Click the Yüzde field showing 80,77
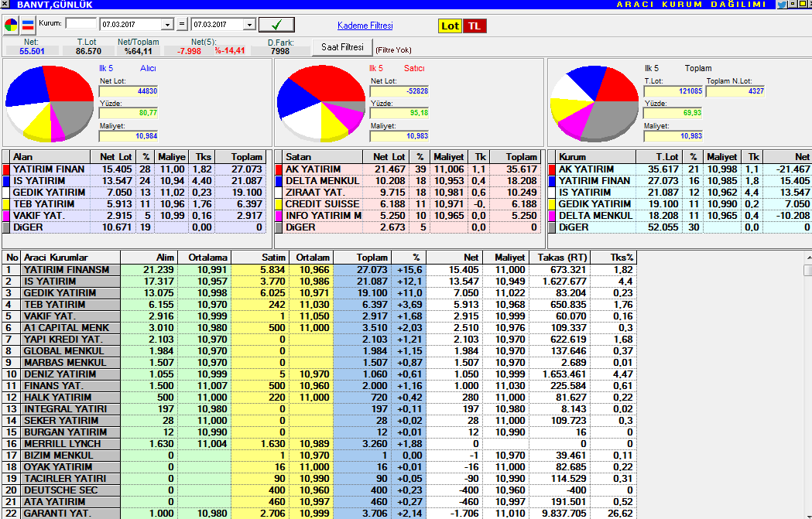This screenshot has height=519, width=812. pyautogui.click(x=128, y=113)
